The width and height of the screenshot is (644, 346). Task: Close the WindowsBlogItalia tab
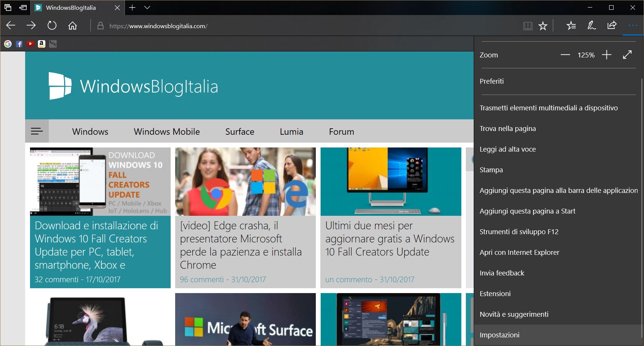tap(117, 8)
